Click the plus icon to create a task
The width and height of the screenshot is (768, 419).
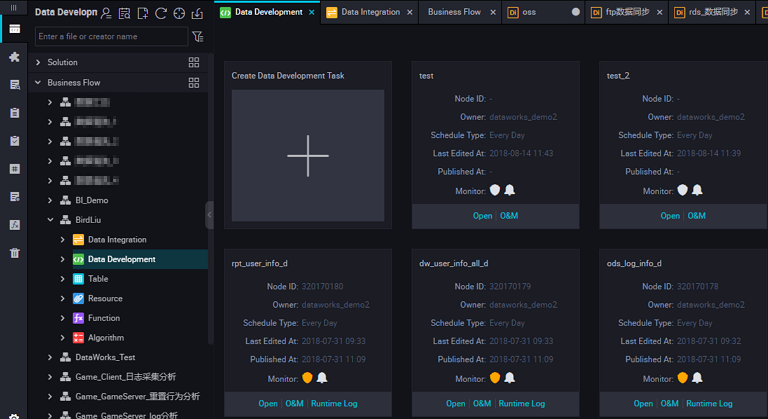click(307, 156)
